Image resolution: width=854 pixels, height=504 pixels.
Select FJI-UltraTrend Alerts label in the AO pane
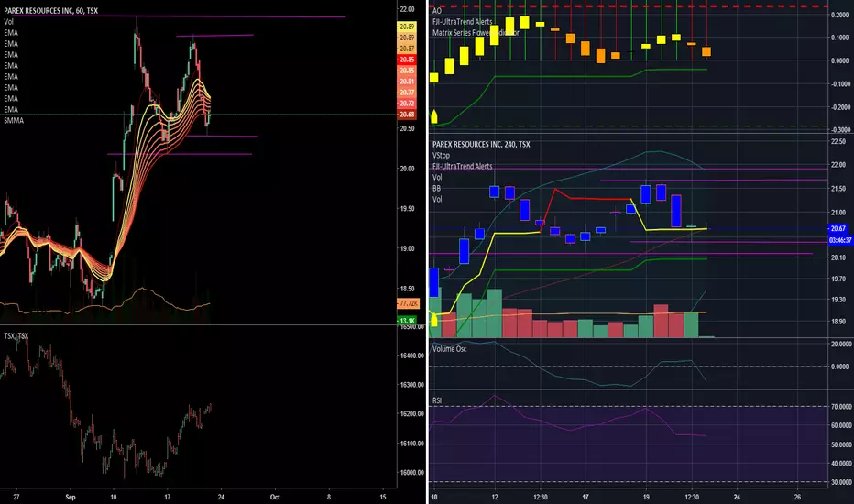463,22
